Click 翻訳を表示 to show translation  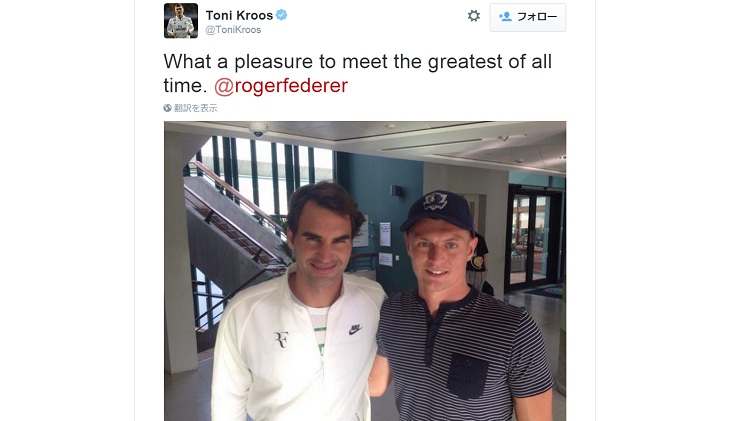[195, 108]
